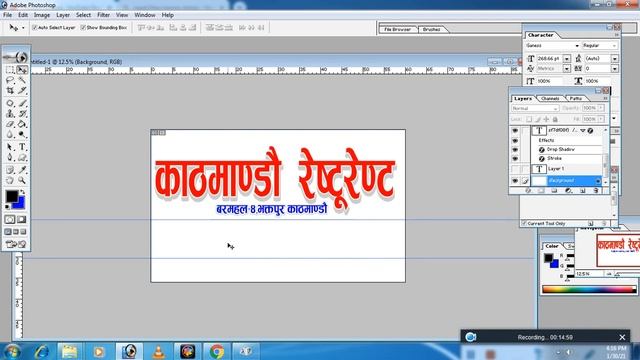Open the Layer menu
The image size is (640, 360).
click(63, 15)
